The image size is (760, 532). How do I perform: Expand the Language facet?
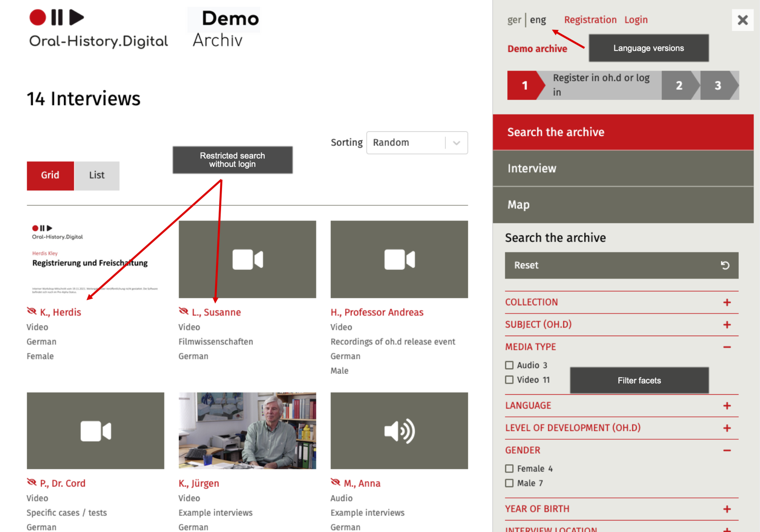(x=727, y=406)
